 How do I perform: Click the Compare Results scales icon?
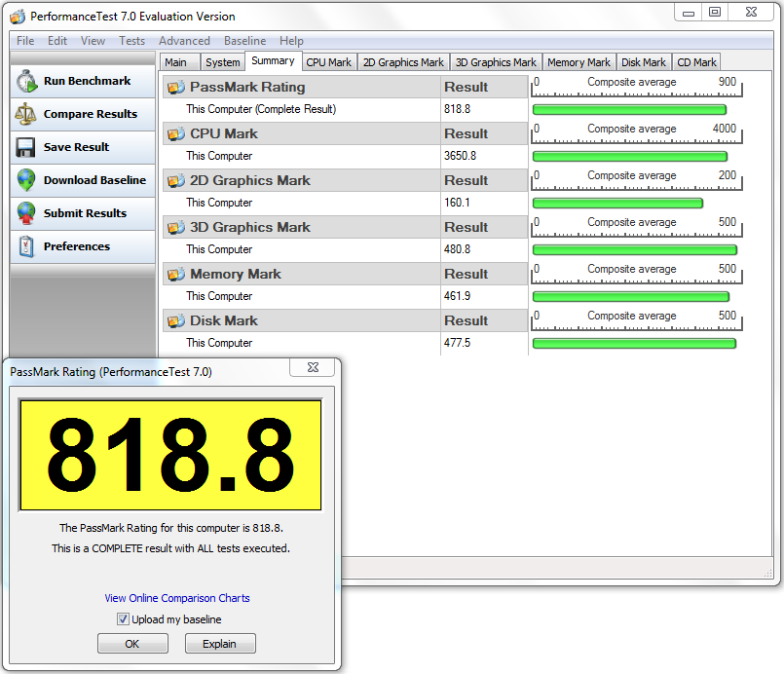[x=25, y=115]
